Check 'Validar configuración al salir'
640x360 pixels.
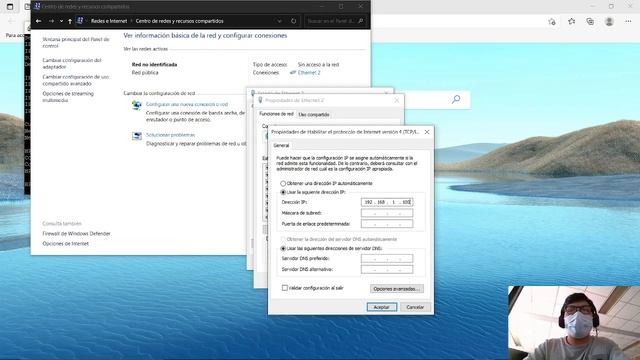(313, 288)
